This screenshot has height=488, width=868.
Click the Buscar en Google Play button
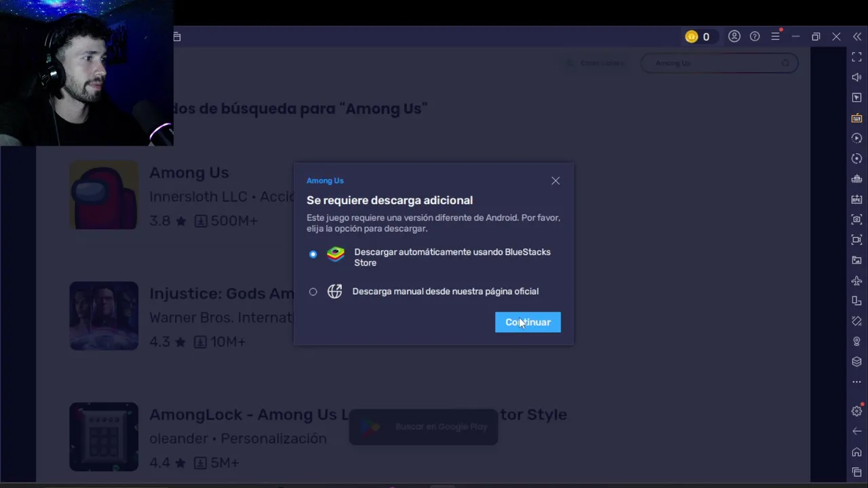(x=423, y=426)
